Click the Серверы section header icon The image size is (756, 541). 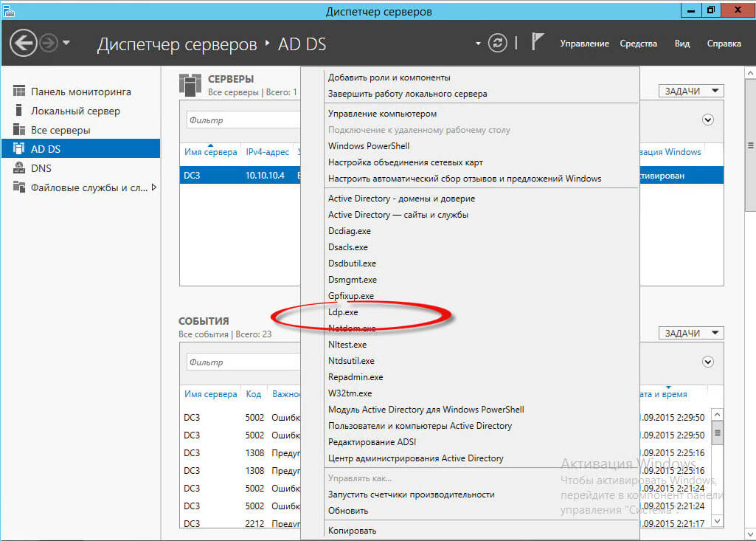click(x=190, y=85)
